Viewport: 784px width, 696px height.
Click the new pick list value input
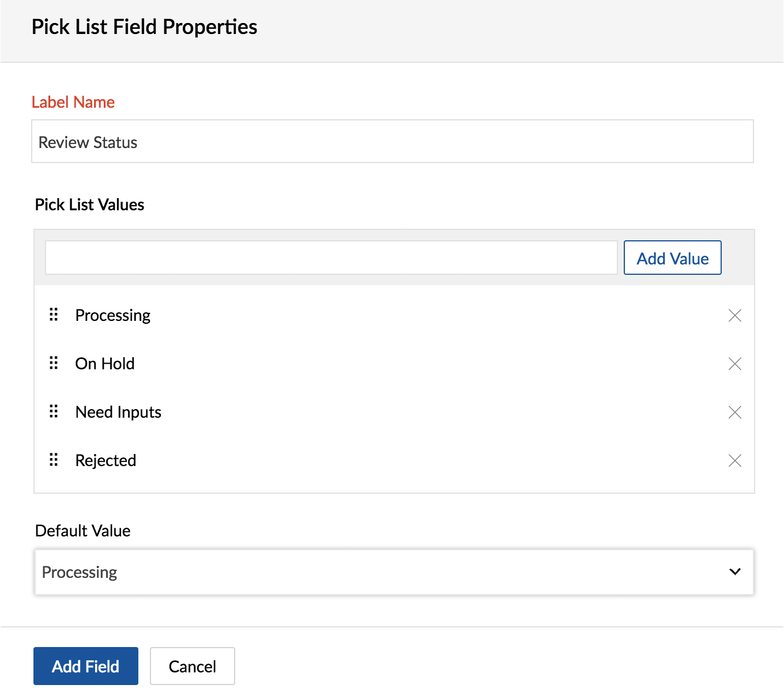point(331,258)
